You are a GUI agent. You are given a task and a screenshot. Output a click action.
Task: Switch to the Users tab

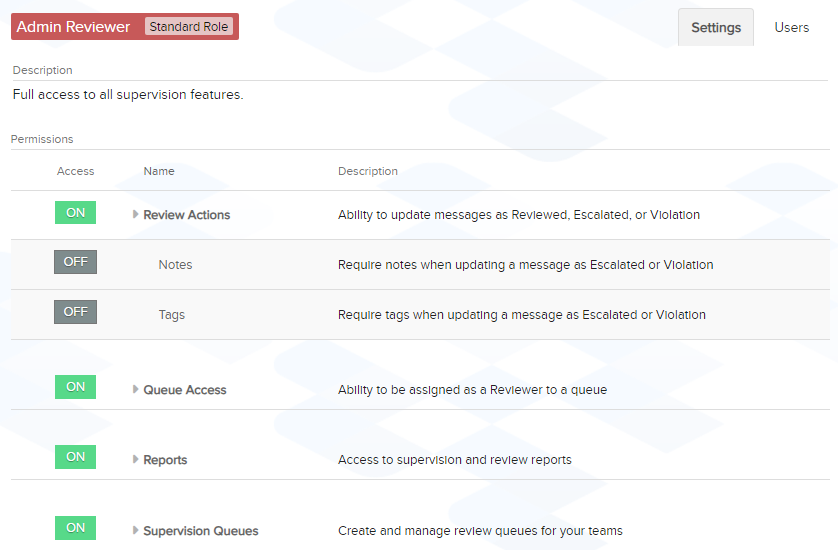click(x=792, y=27)
